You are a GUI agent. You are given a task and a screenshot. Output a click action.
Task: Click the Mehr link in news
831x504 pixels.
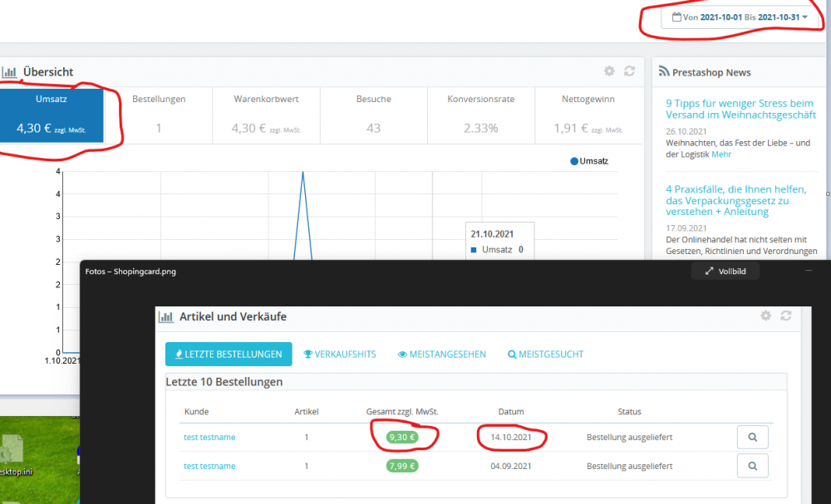[721, 154]
